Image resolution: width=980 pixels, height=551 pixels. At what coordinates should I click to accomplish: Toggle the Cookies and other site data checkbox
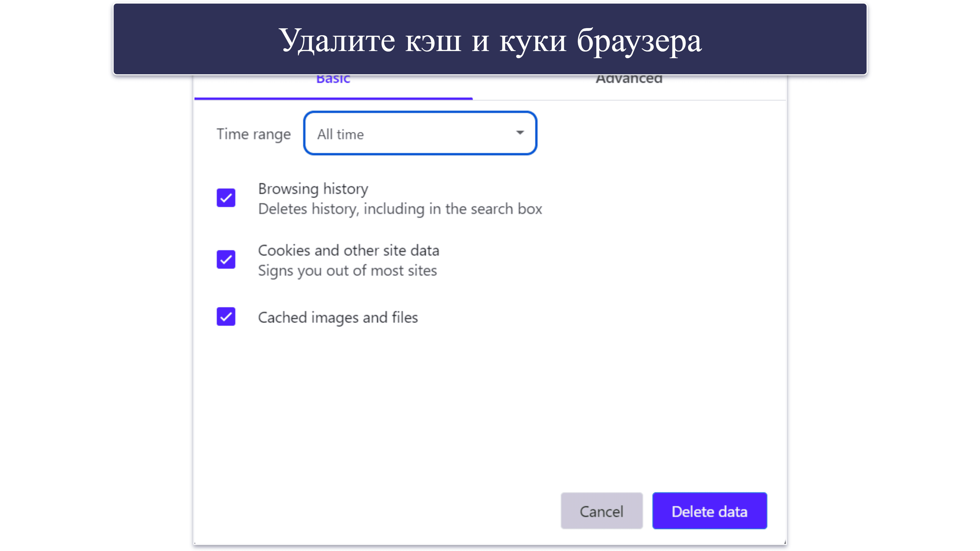point(226,259)
